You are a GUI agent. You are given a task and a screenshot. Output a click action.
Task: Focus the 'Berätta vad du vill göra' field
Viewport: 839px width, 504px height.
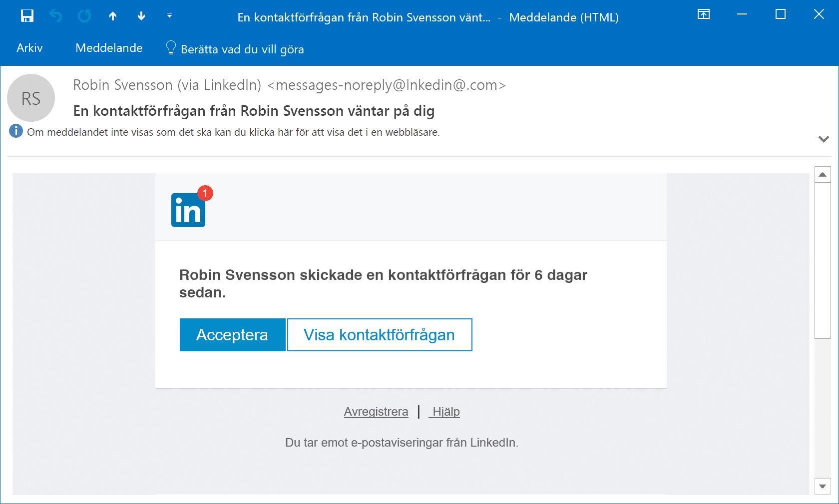pyautogui.click(x=242, y=49)
